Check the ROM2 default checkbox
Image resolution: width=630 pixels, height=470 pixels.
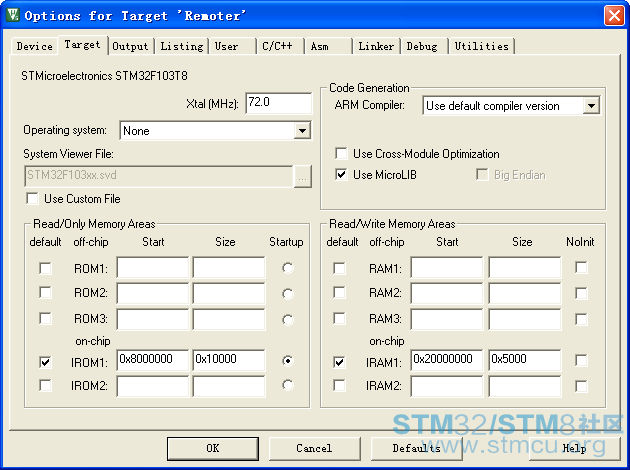(x=45, y=292)
